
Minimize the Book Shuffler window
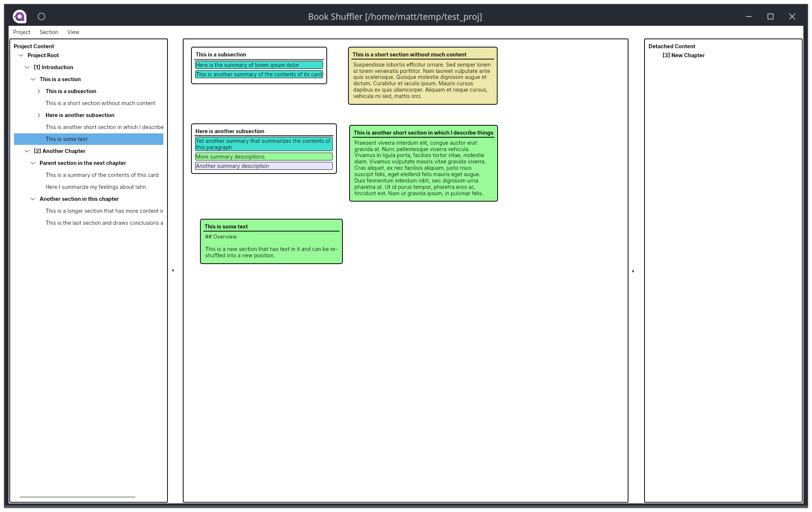[748, 16]
